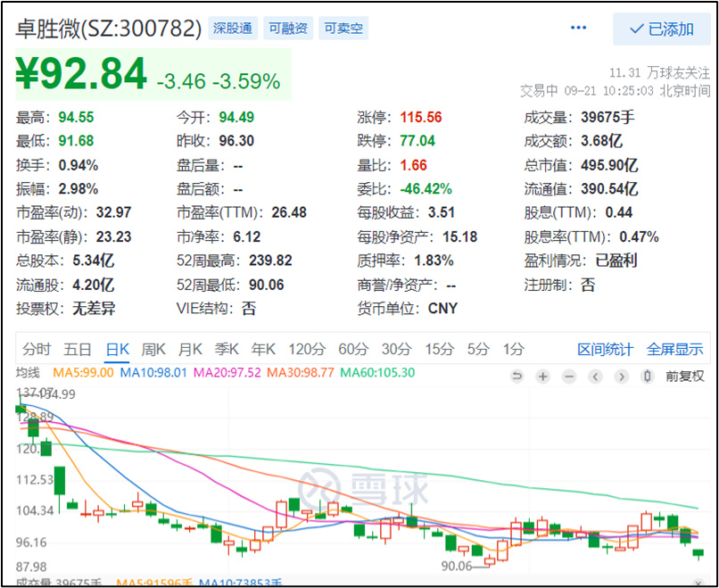719x588 pixels.
Task: Switch to the 15分 interval tab
Action: click(439, 350)
